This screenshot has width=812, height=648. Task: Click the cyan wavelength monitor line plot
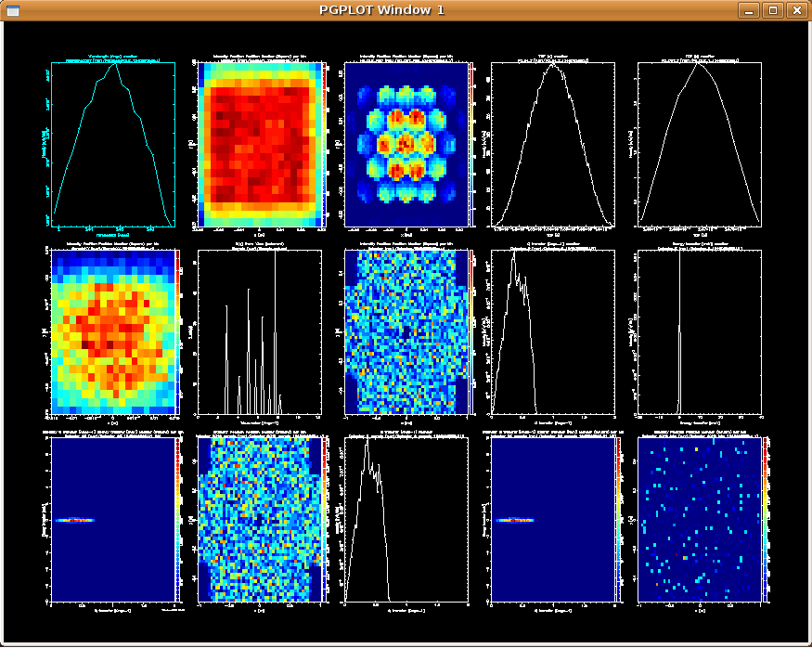pos(113,145)
